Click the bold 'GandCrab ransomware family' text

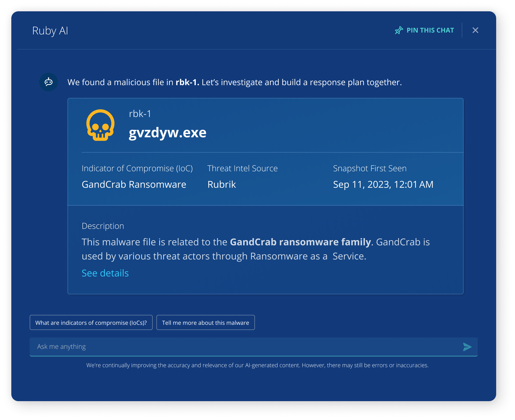coord(300,242)
